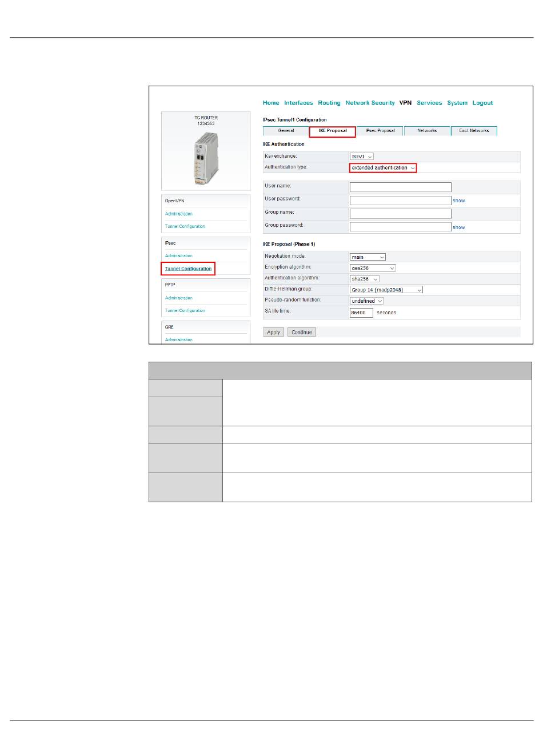The width and height of the screenshot is (543, 756).
Task: Open the Negotiation mode dropdown
Action: pyautogui.click(x=368, y=257)
